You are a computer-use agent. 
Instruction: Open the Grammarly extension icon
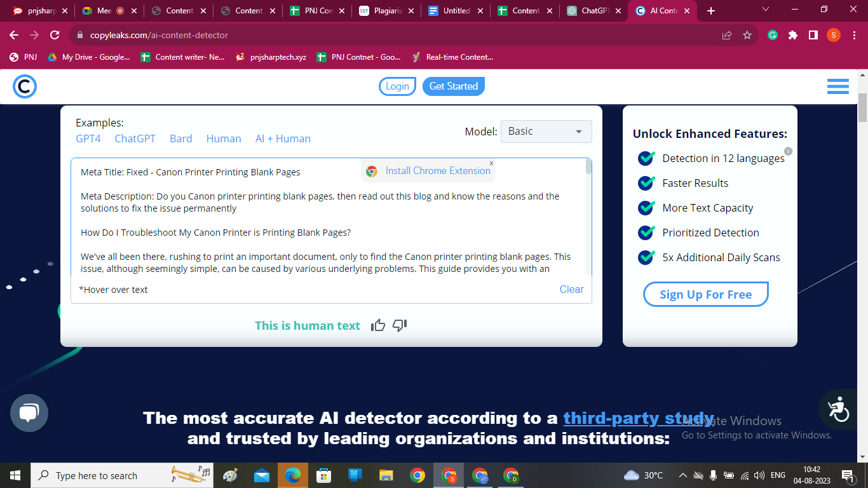pyautogui.click(x=773, y=35)
